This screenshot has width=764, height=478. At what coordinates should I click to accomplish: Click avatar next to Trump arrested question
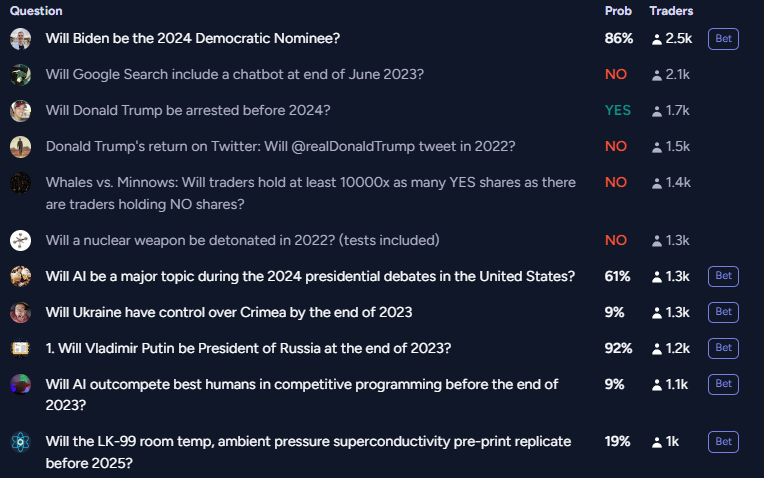click(x=20, y=111)
